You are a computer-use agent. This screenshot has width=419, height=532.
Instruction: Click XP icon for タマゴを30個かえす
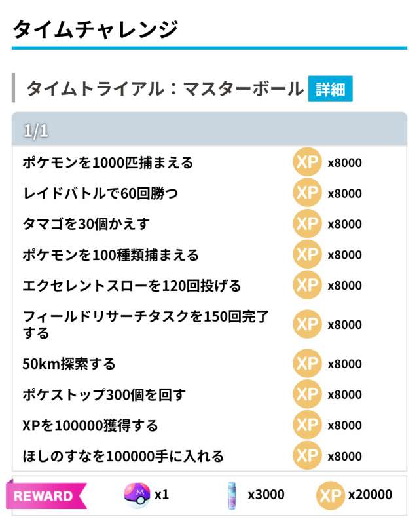307,224
